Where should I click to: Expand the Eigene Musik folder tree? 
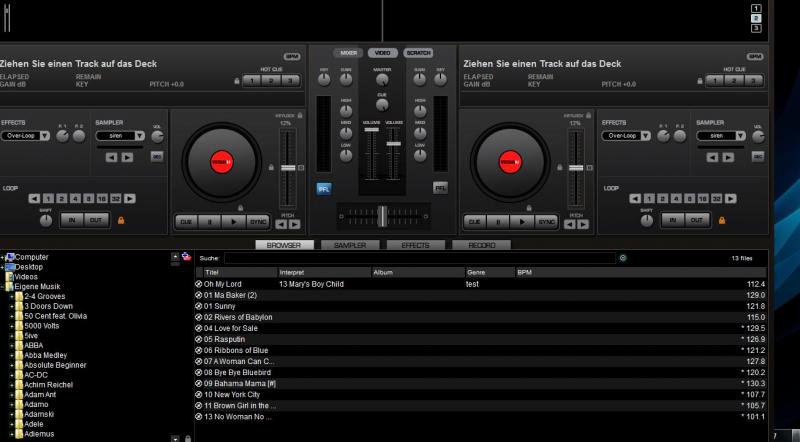(x=3, y=287)
